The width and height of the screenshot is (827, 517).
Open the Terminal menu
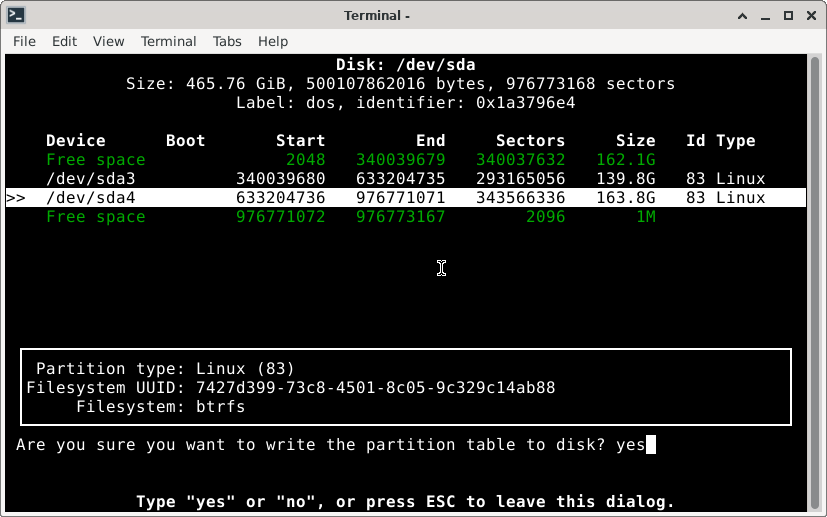click(x=168, y=41)
